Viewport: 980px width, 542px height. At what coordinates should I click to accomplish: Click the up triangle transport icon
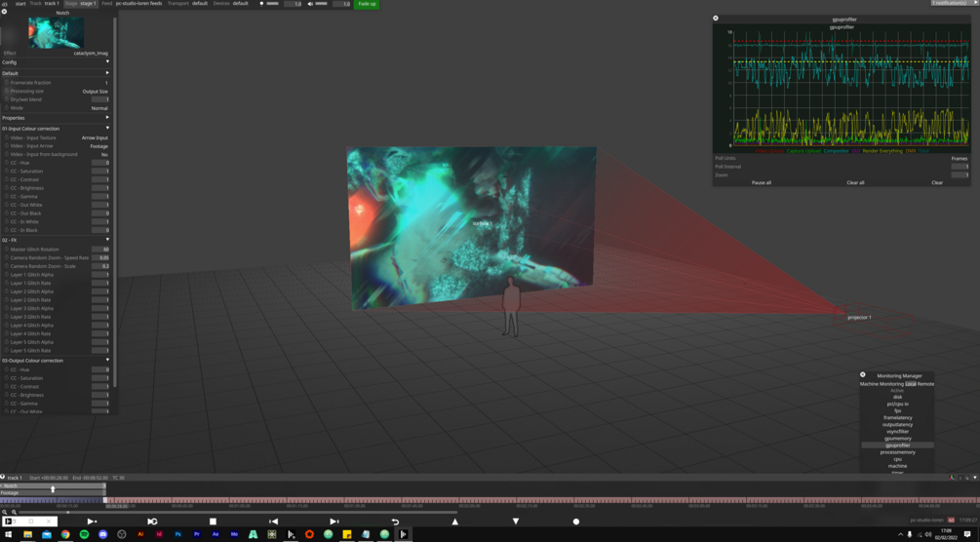[x=455, y=522]
